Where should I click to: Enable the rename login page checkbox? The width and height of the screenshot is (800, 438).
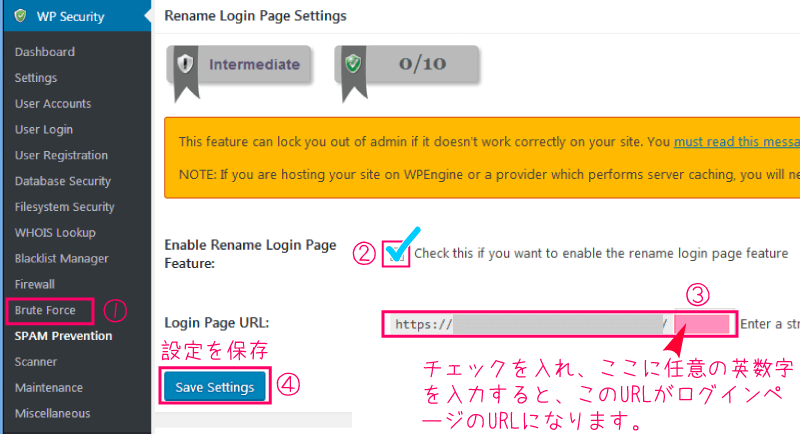click(395, 254)
